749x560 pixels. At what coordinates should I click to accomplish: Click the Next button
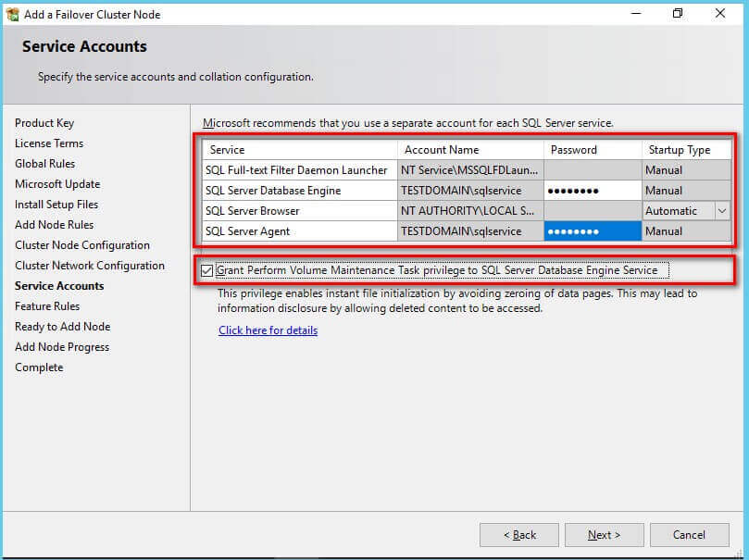tap(605, 535)
